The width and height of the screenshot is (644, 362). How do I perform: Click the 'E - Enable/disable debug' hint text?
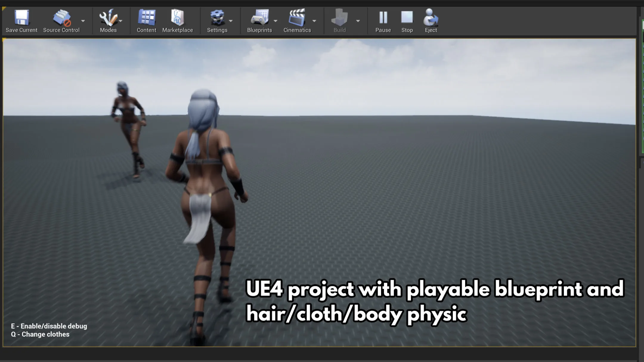coord(49,326)
